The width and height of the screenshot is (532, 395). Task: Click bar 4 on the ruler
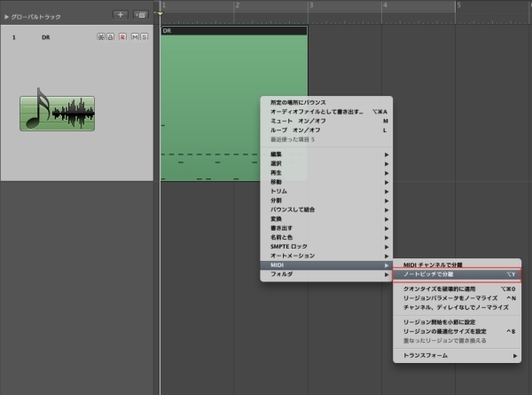coord(385,5)
